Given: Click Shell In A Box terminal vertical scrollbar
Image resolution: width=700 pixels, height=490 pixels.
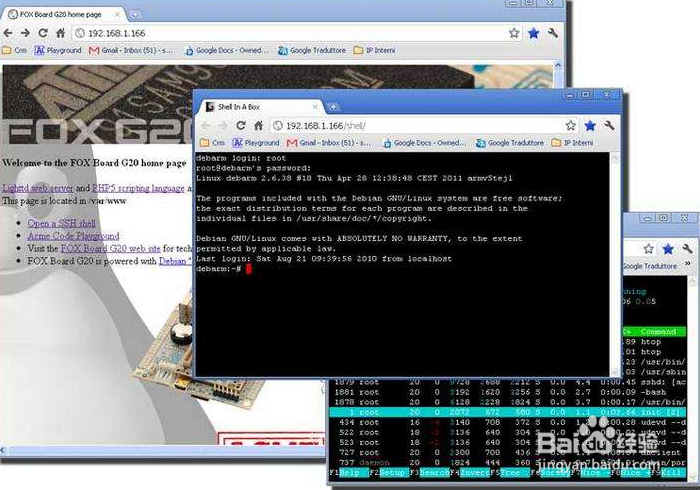Looking at the screenshot, I should [614, 265].
